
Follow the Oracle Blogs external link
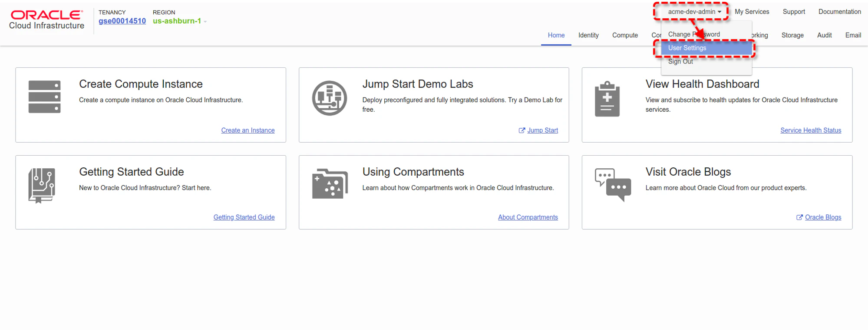pos(819,217)
